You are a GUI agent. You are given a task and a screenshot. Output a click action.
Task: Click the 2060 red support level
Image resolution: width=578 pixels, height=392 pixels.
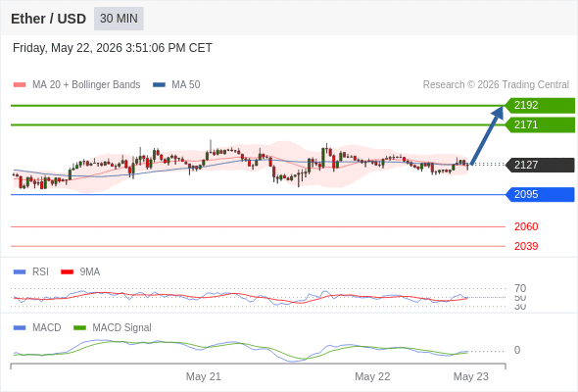pyautogui.click(x=526, y=226)
